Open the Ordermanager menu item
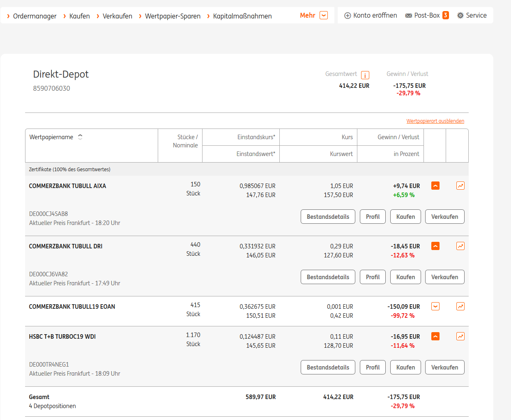This screenshot has height=420, width=511. (35, 16)
